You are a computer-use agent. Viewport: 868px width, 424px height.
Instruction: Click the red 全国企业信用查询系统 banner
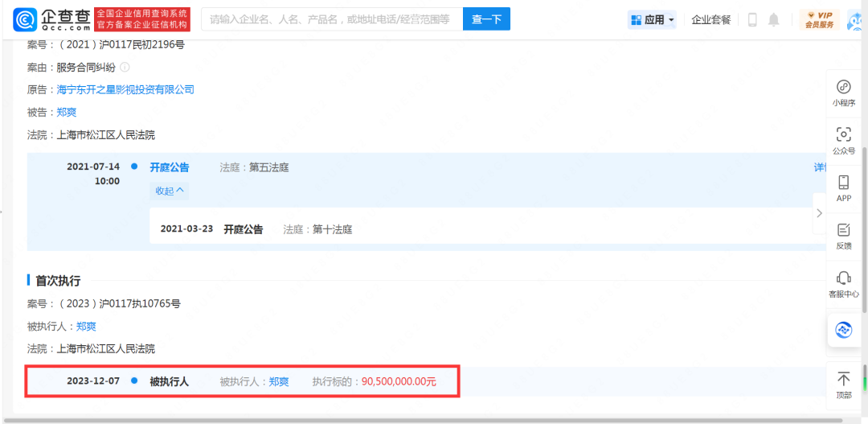point(143,19)
